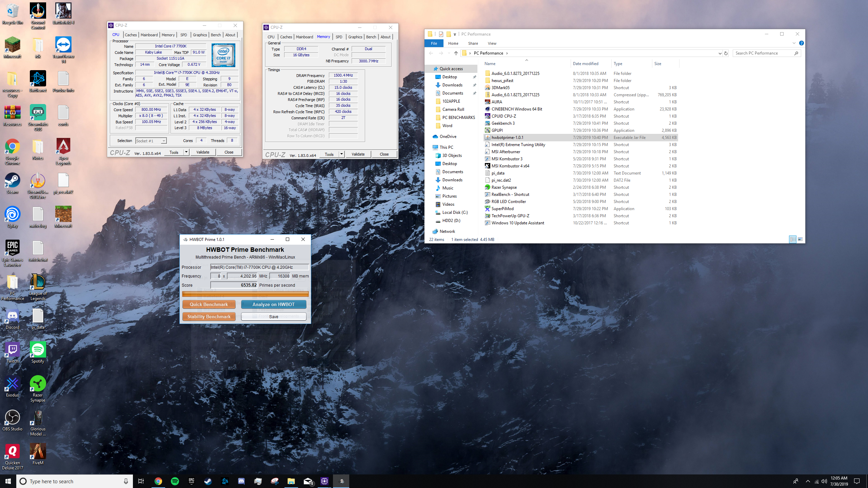
Task: Go up one folder level in File Explorer
Action: click(456, 53)
